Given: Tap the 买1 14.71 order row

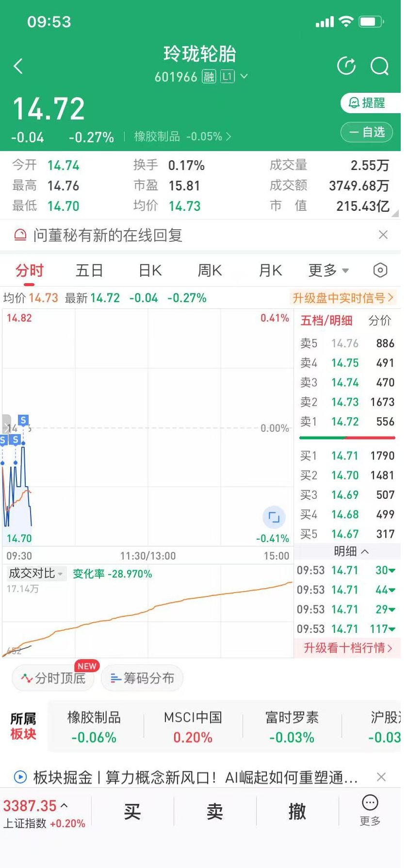Looking at the screenshot, I should (347, 456).
